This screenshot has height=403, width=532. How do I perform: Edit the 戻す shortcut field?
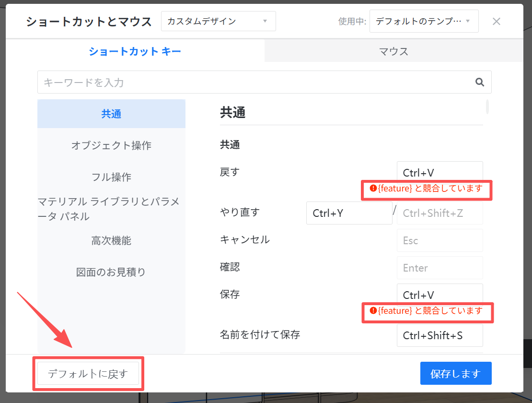439,172
